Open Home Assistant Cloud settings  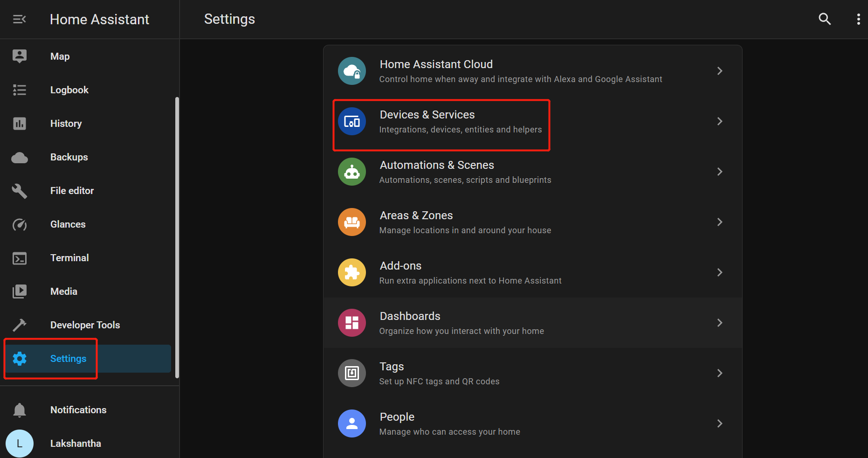(436, 64)
